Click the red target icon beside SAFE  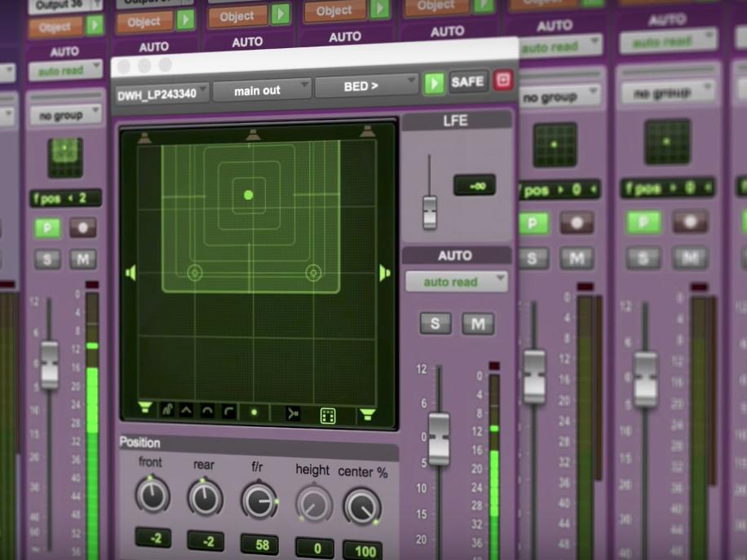click(x=503, y=82)
